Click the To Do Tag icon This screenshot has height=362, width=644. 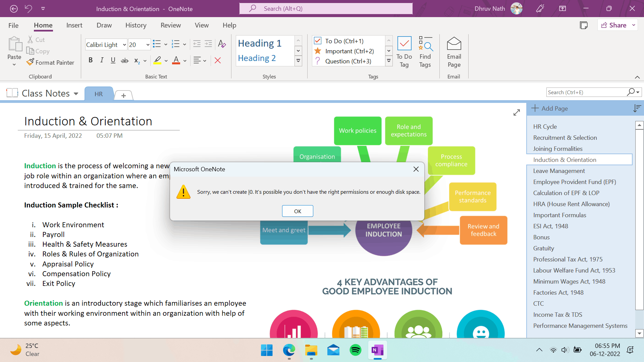point(404,44)
